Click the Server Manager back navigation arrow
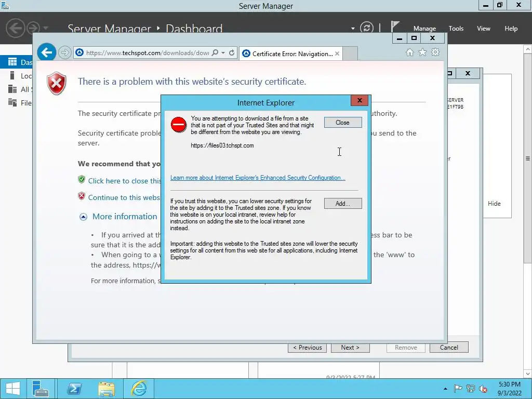Viewport: 532px width, 399px height. tap(15, 28)
